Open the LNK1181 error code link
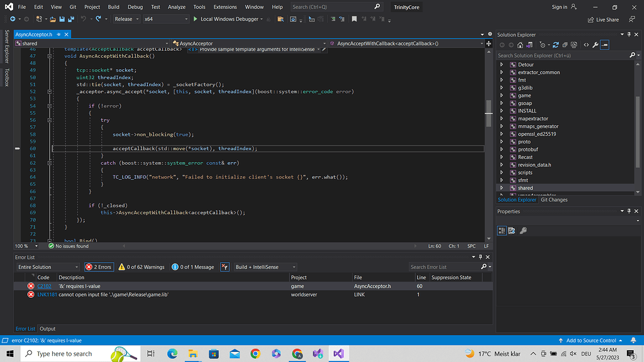644x362 pixels. (x=47, y=295)
